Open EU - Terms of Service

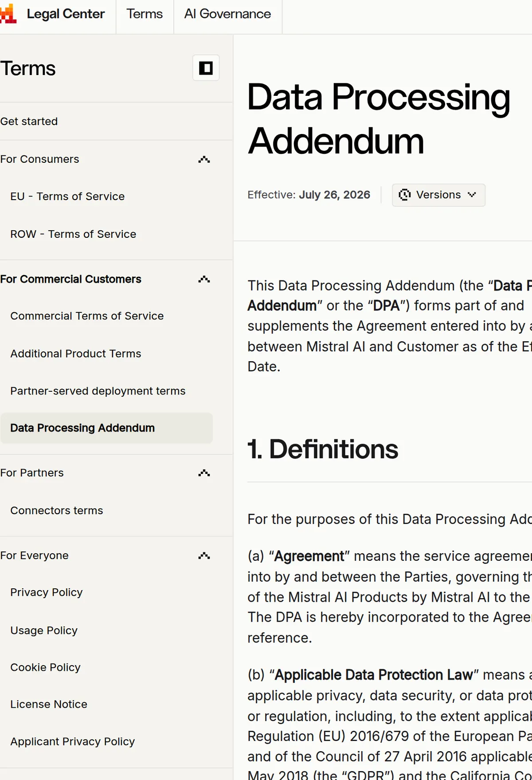(67, 196)
